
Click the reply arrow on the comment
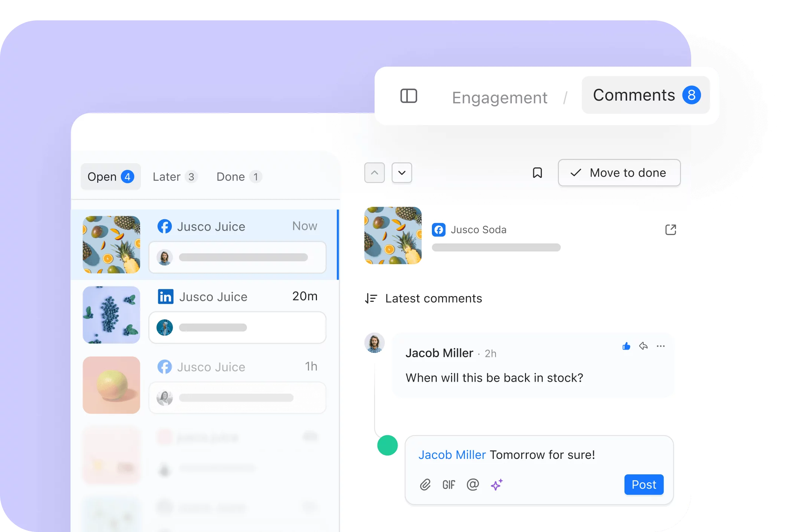tap(643, 346)
